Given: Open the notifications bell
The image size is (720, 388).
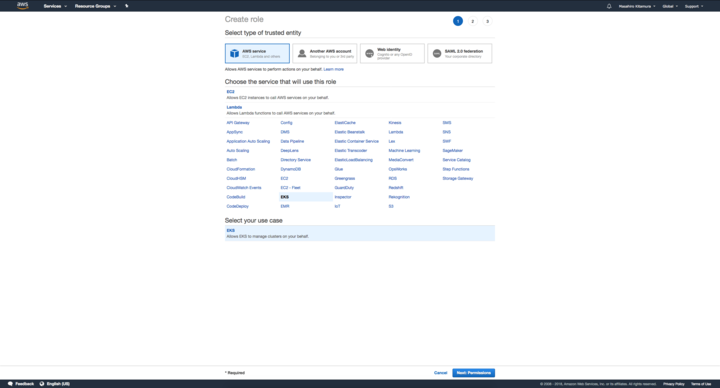Looking at the screenshot, I should click(609, 6).
